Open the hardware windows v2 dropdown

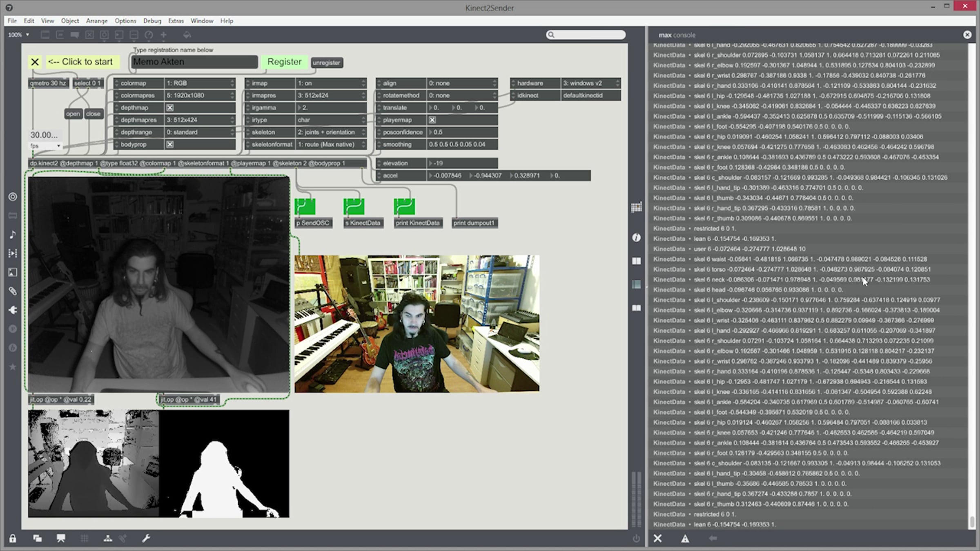590,83
